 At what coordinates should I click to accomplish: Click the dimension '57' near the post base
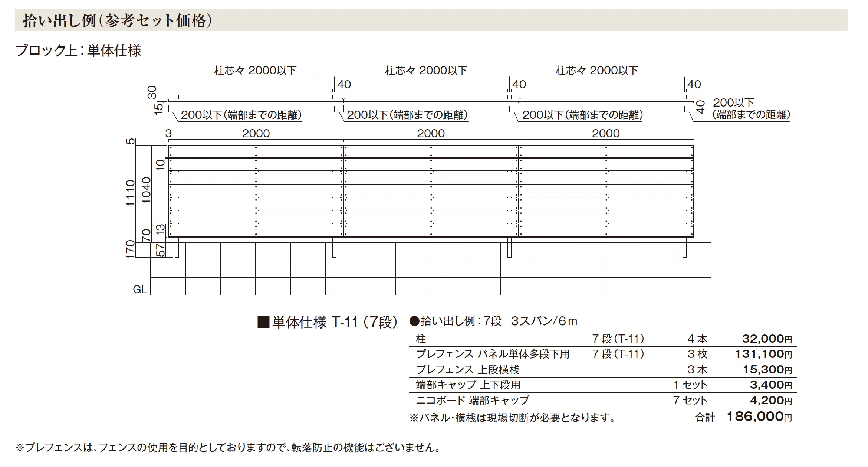tap(160, 250)
